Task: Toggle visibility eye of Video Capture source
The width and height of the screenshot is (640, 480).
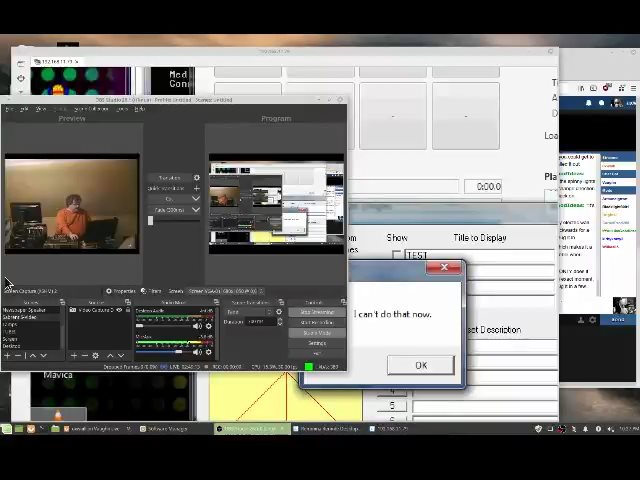Action: tap(119, 310)
